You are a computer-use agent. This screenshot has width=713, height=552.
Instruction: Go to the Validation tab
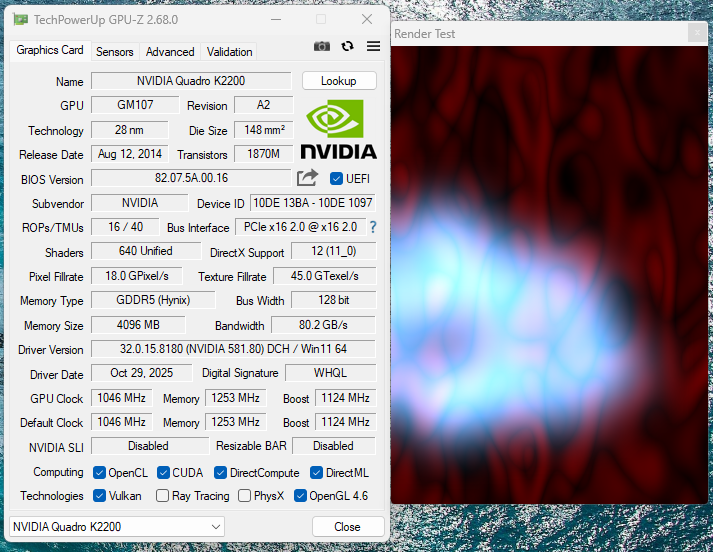click(229, 52)
